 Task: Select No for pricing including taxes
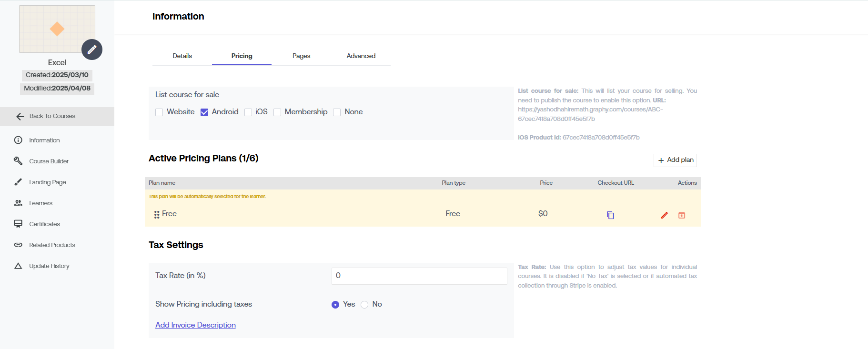[x=364, y=305]
